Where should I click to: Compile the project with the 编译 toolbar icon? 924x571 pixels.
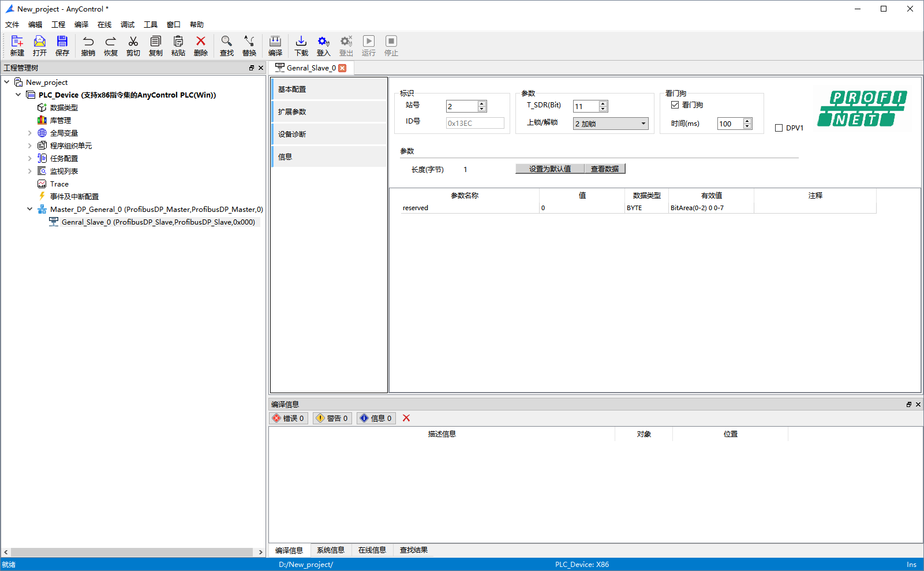pyautogui.click(x=275, y=45)
